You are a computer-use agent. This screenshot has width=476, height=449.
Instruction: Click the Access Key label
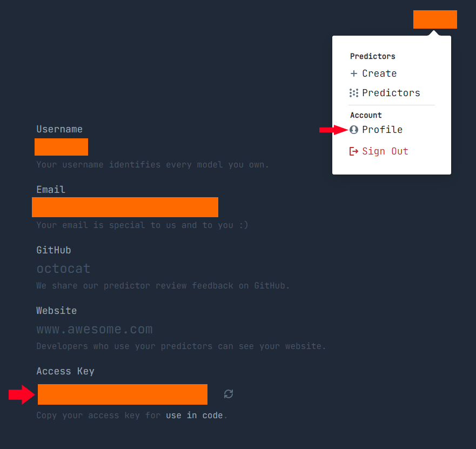click(x=65, y=371)
